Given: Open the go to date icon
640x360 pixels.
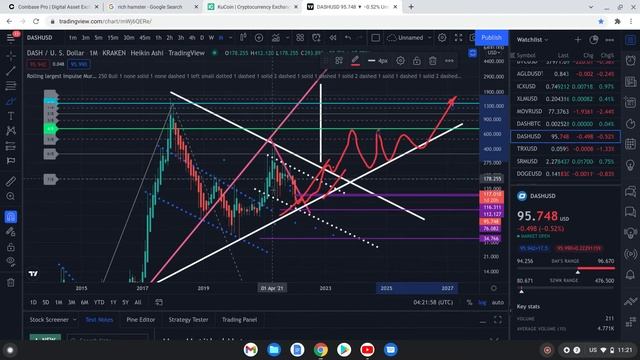Looking at the screenshot, I should click(159, 302).
